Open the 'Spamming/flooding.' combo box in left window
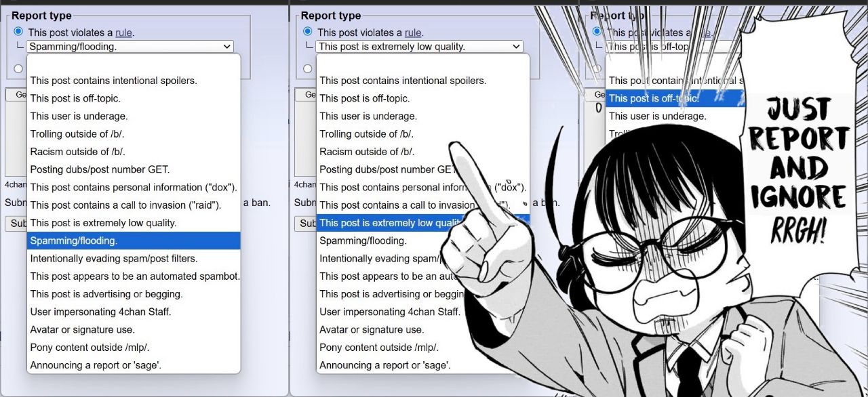Image resolution: width=868 pixels, height=397 pixels. click(x=130, y=47)
